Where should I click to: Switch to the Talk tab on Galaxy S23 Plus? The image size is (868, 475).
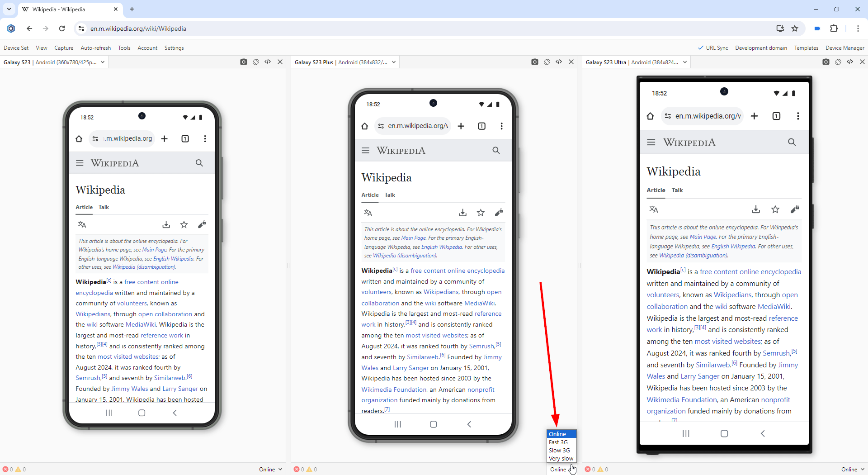[x=389, y=195]
